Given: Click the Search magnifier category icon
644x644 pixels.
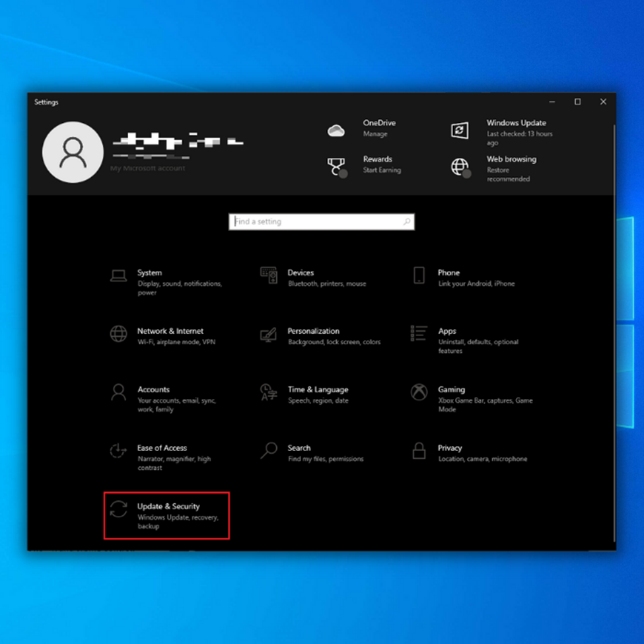Looking at the screenshot, I should click(269, 450).
